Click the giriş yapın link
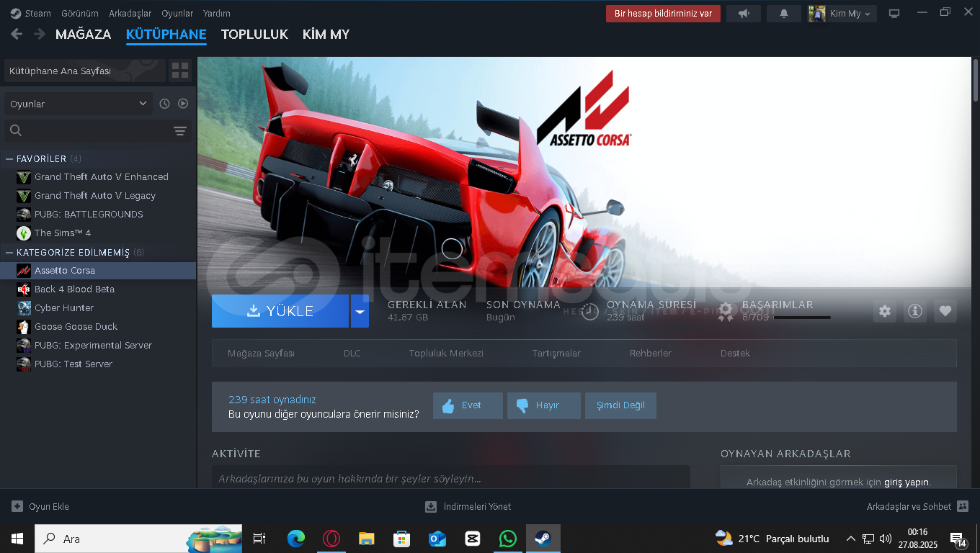Viewport: 980px width, 553px height. [x=907, y=482]
